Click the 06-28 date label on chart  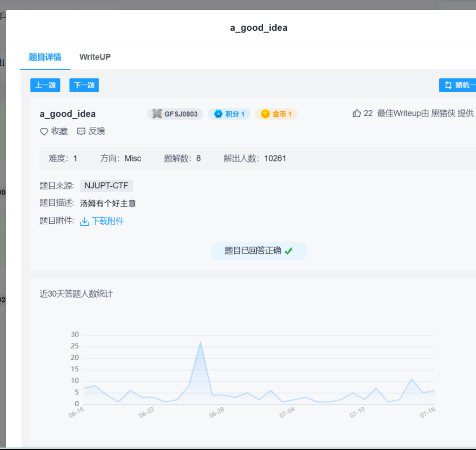click(x=217, y=412)
